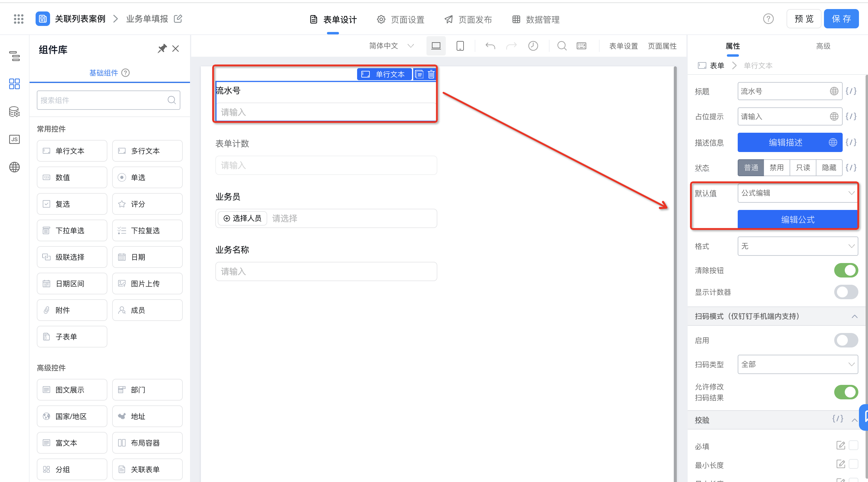Open the multilingual globe icon in sidebar
Screen dimensions: 868x482
(x=14, y=167)
